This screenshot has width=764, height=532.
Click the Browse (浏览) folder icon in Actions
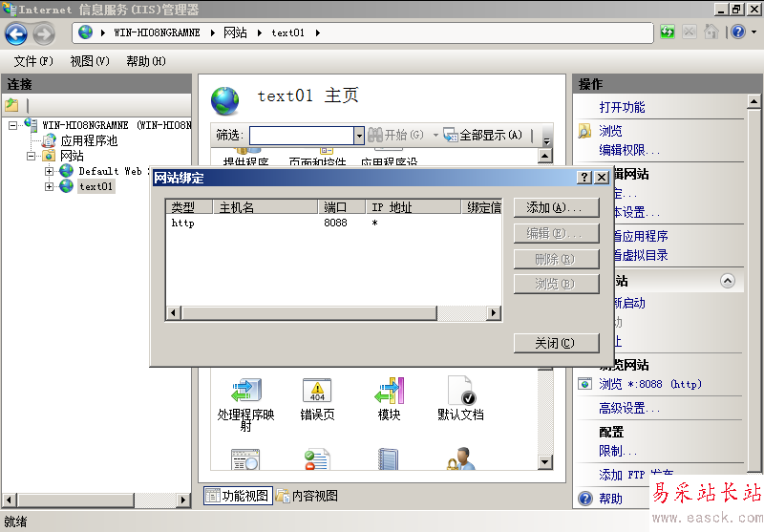tap(584, 131)
